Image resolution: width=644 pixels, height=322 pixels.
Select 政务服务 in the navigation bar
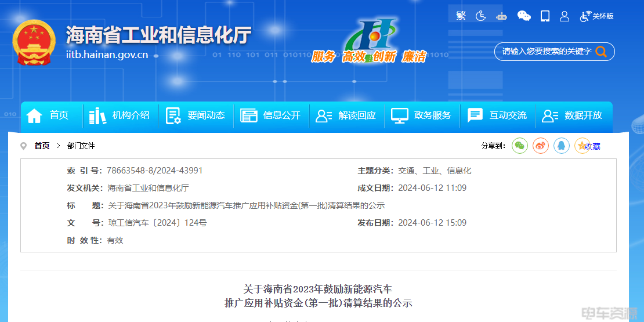[x=422, y=115]
